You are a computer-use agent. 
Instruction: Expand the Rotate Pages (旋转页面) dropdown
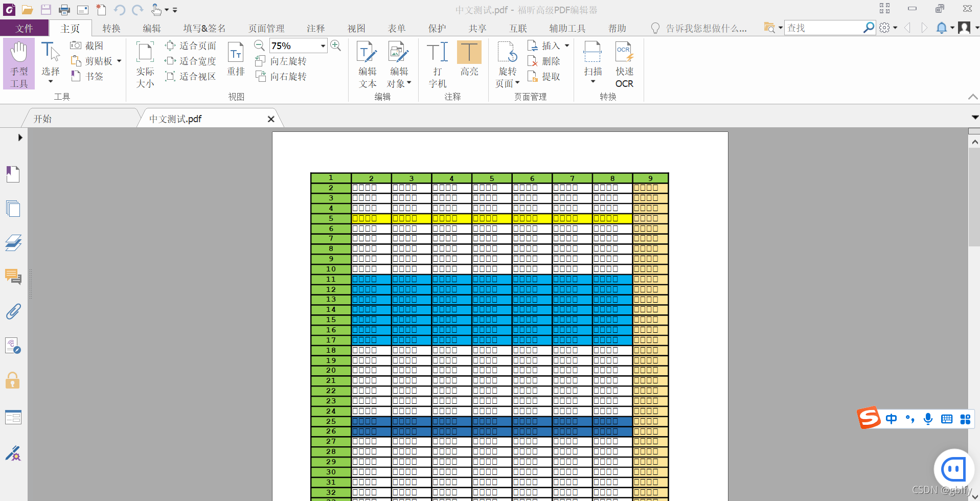coord(517,82)
